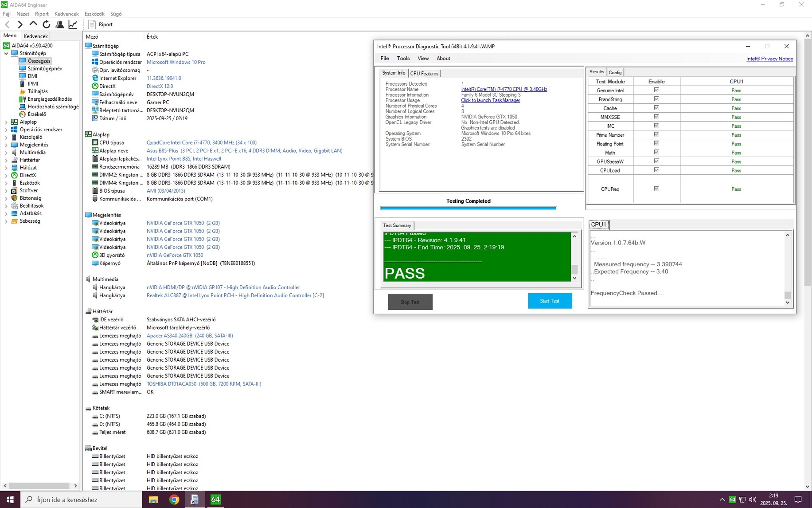The image size is (812, 508).
Task: Toggle the Genuine Intel test checkbox
Action: 656,90
